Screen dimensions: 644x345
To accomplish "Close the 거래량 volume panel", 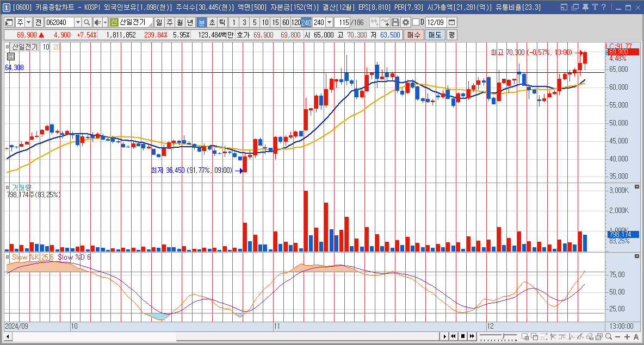I will tap(637, 187).
